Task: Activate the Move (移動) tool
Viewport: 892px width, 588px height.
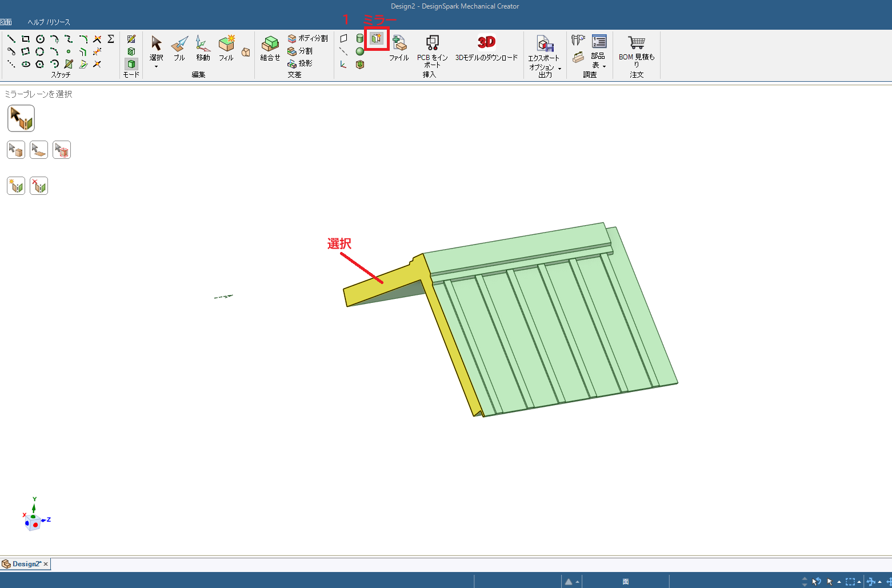Action: click(x=203, y=48)
